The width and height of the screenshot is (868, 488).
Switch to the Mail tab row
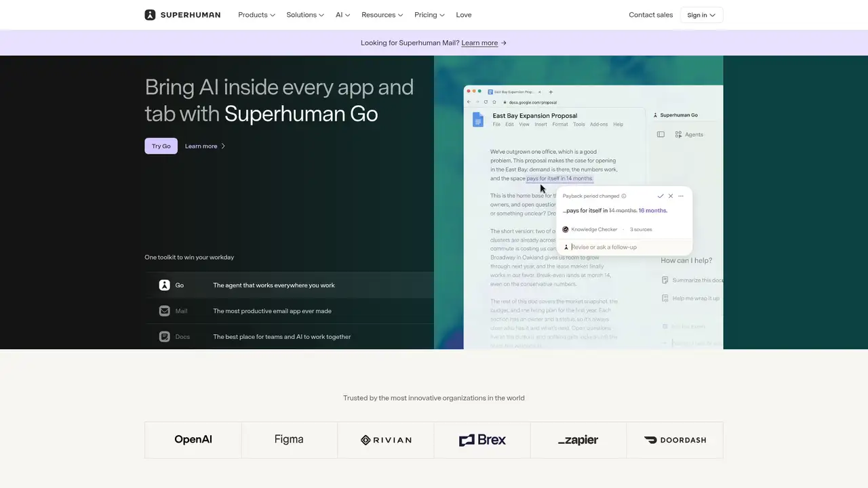(x=289, y=311)
